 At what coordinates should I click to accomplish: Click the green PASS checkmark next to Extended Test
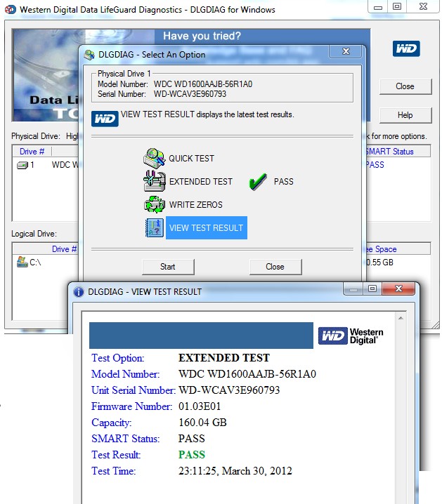tap(258, 182)
